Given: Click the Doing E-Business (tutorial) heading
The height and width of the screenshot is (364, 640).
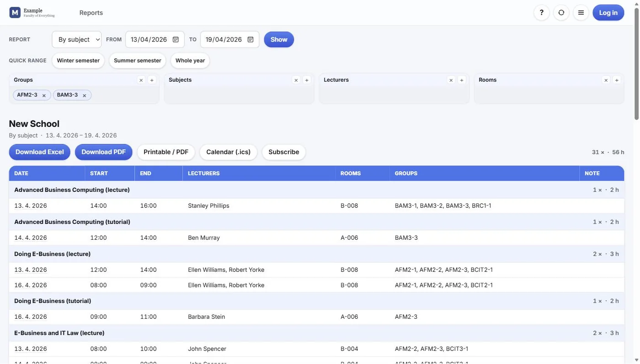Looking at the screenshot, I should 53,301.
